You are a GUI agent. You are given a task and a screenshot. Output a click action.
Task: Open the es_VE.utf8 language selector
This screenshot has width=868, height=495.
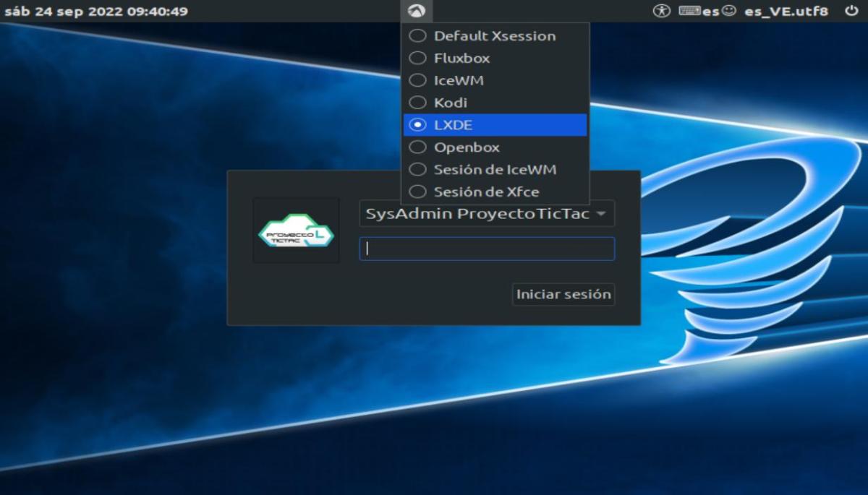coord(776,11)
